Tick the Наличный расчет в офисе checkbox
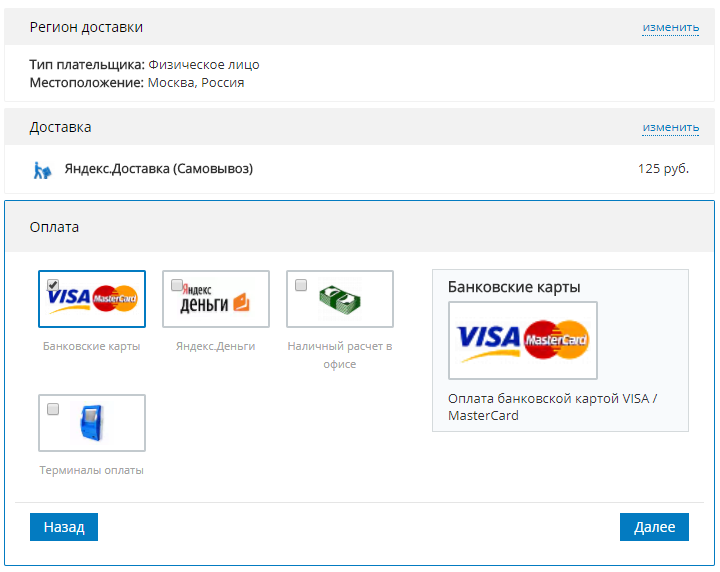Screen dimensions: 720x572 [301, 285]
